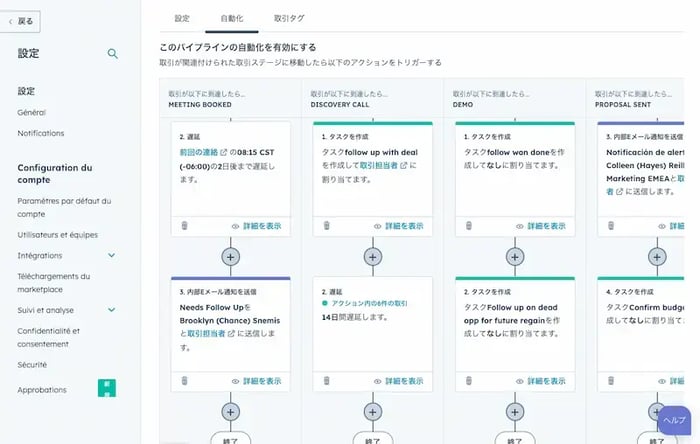Follow 取引担当者 link in follow up with deal card

(x=379, y=166)
